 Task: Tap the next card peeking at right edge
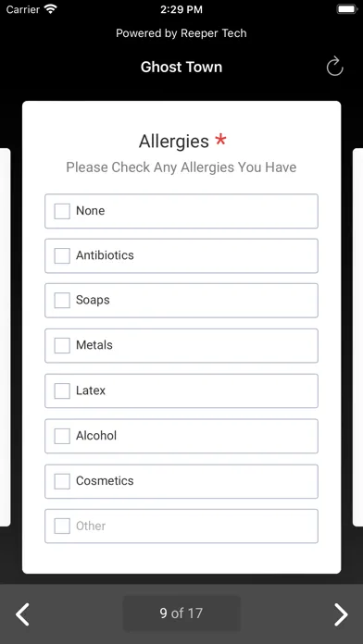[x=358, y=337]
